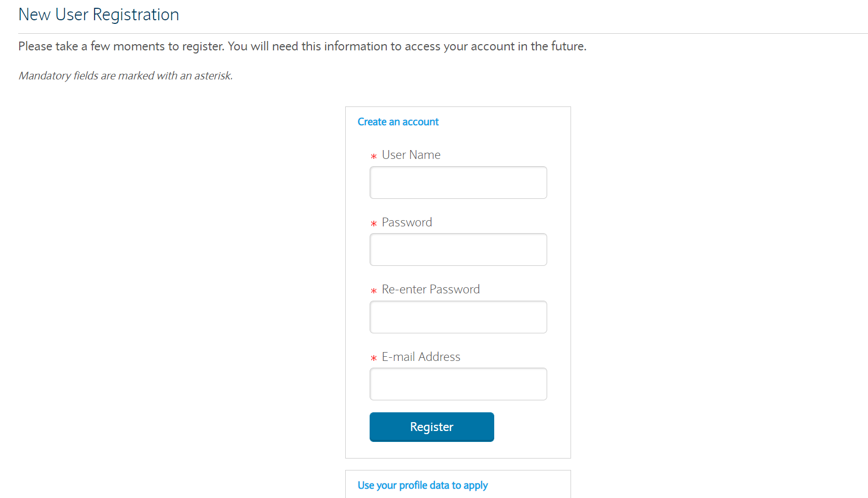The width and height of the screenshot is (868, 498).
Task: Click the User Name input field
Action: (x=458, y=182)
